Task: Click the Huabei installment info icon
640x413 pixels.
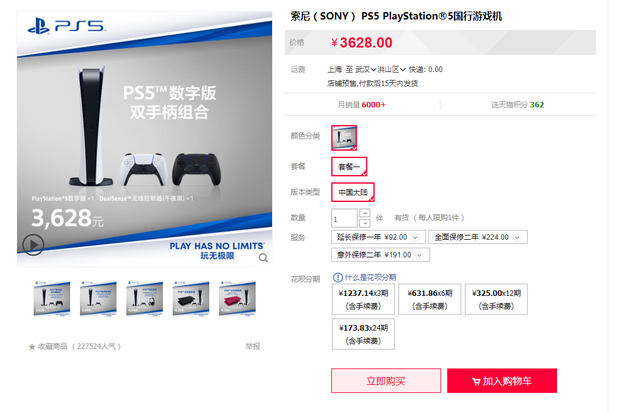Action: [338, 278]
